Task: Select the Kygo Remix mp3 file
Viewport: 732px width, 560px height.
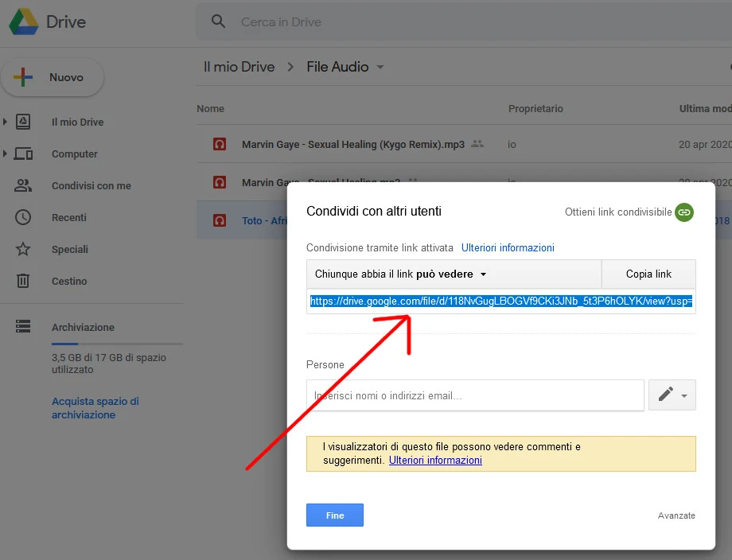Action: pos(352,144)
